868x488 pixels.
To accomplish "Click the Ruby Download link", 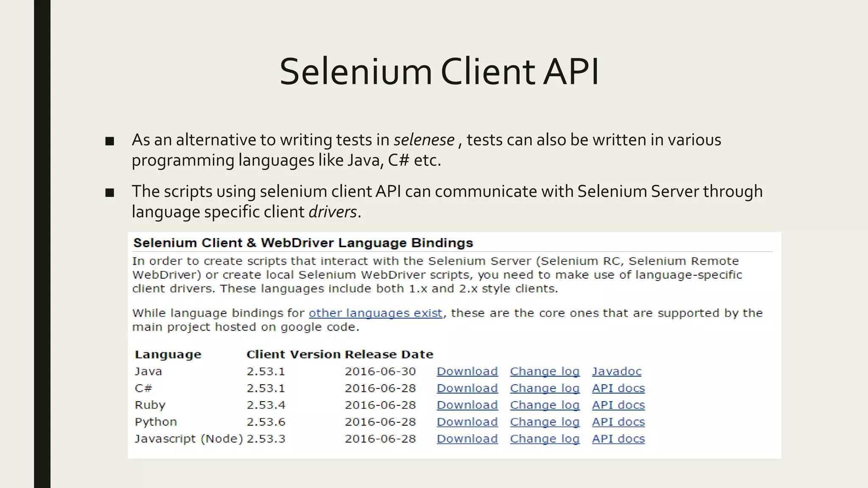I will click(x=467, y=405).
